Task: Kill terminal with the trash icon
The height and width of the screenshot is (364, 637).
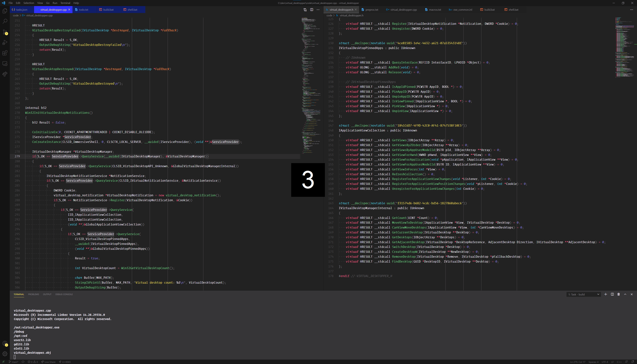Action: 618,294
